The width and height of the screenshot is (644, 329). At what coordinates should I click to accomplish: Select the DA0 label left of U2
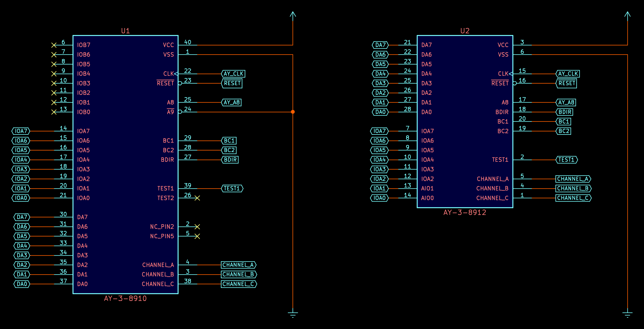[x=380, y=112]
